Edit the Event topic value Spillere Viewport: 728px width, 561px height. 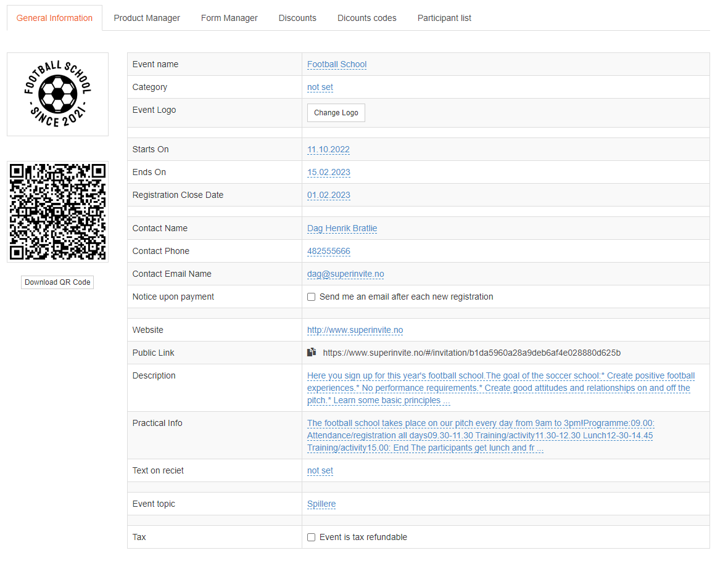point(321,504)
